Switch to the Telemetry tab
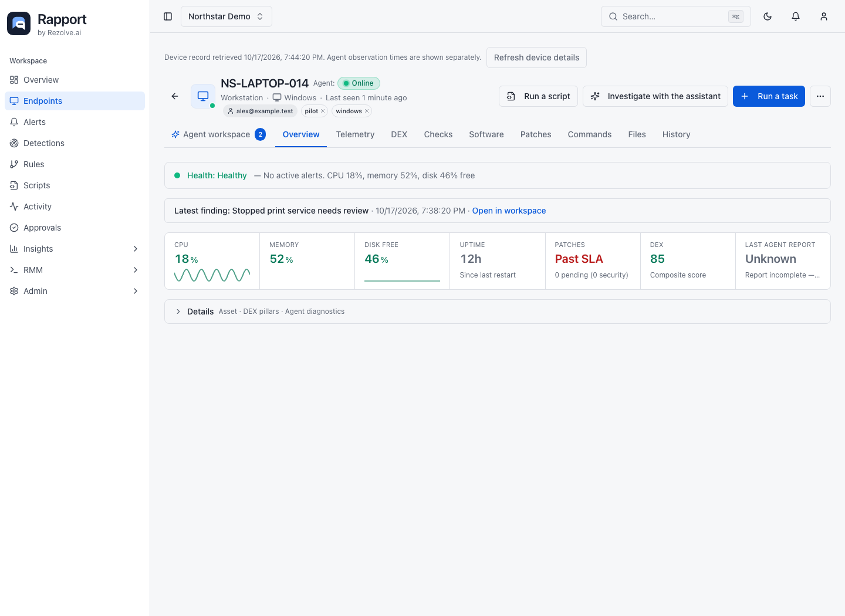Image resolution: width=845 pixels, height=616 pixels. tap(355, 134)
